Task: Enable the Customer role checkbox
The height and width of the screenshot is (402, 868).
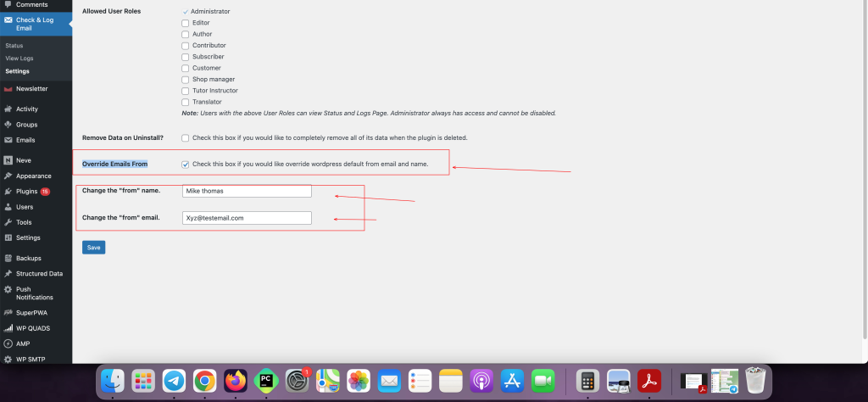Action: coord(186,69)
